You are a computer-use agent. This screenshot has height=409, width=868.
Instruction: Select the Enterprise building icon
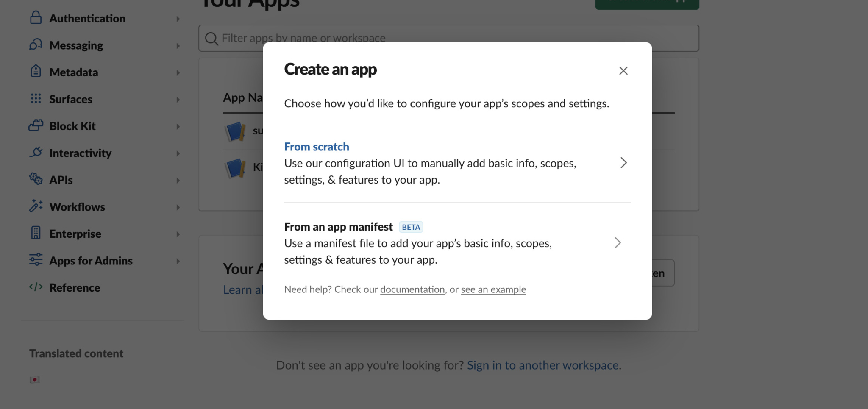[x=36, y=234]
